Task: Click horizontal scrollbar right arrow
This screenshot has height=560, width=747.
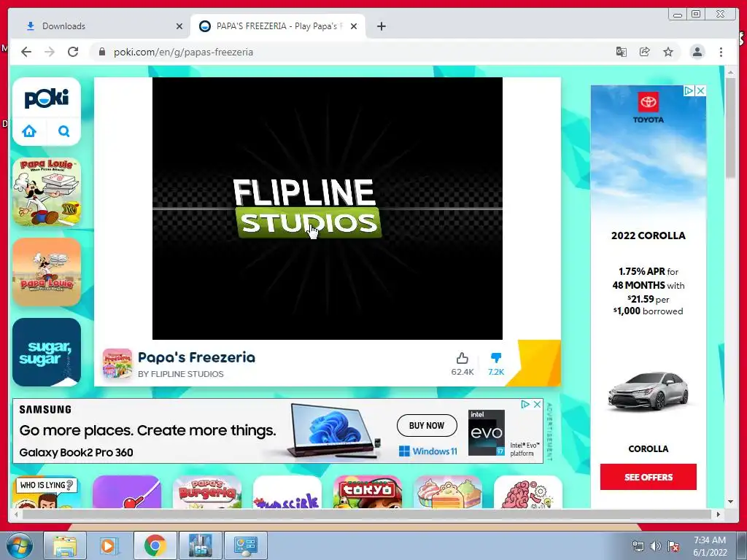Action: [x=718, y=514]
